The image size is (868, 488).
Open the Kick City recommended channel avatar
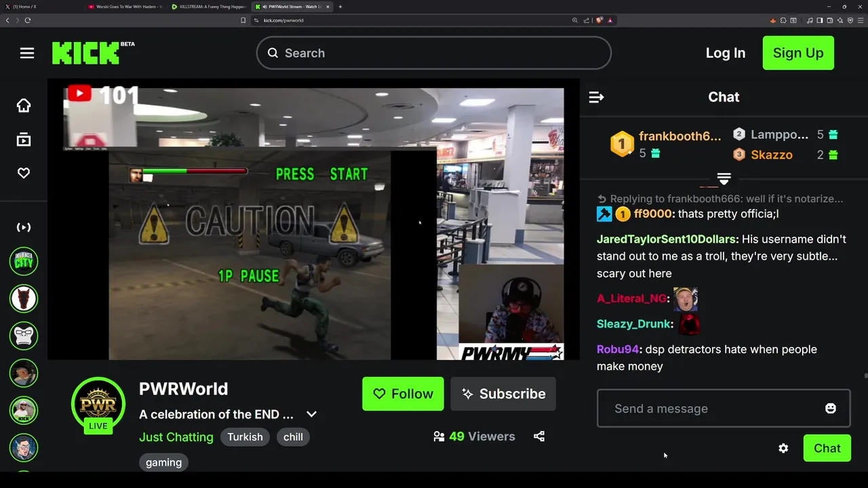[x=24, y=261]
